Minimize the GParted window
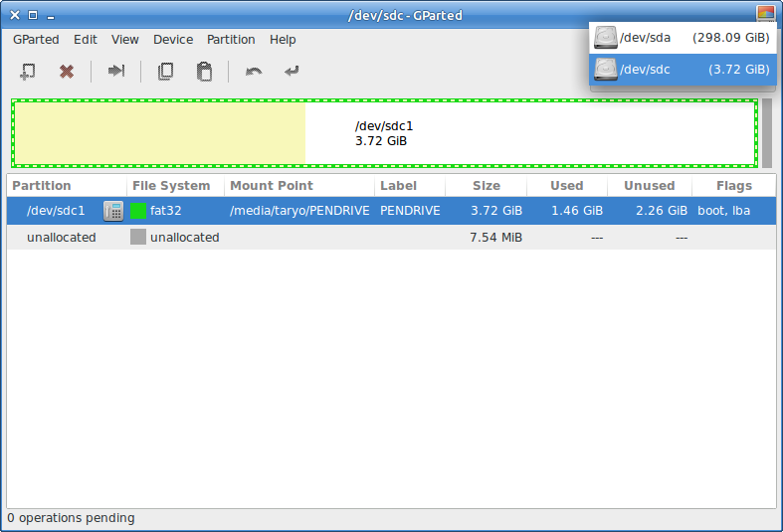Screen dimensions: 783x532 [51, 18]
